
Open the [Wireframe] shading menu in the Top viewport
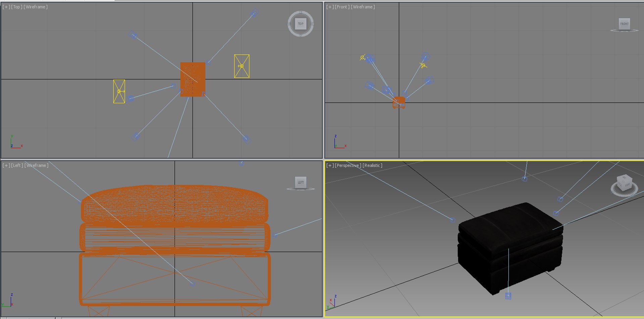click(36, 7)
